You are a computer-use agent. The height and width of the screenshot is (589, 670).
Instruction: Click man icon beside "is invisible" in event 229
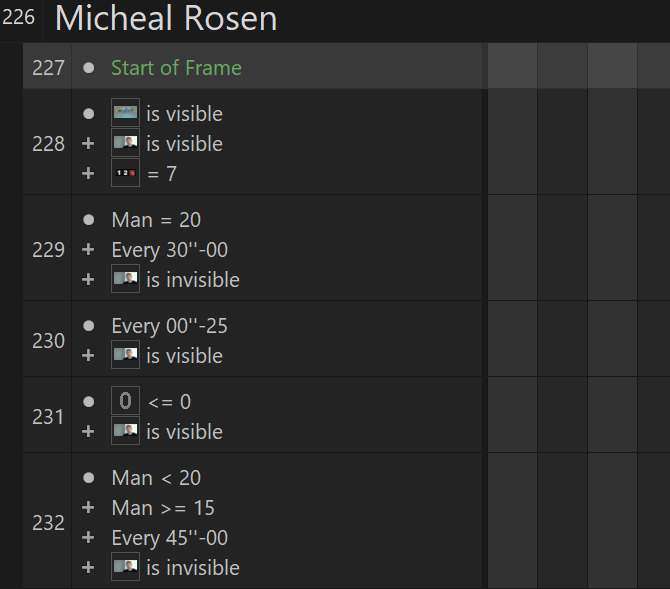(x=125, y=279)
